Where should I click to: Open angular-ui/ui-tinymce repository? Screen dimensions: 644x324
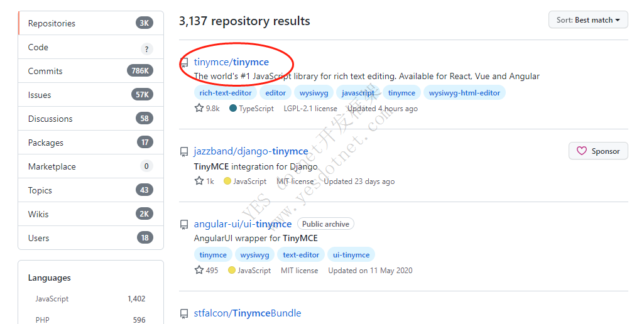243,224
